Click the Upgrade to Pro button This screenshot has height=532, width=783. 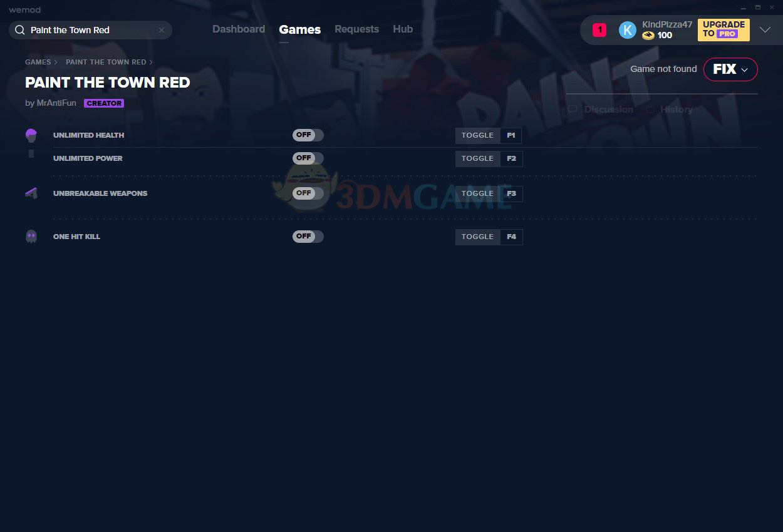[723, 29]
